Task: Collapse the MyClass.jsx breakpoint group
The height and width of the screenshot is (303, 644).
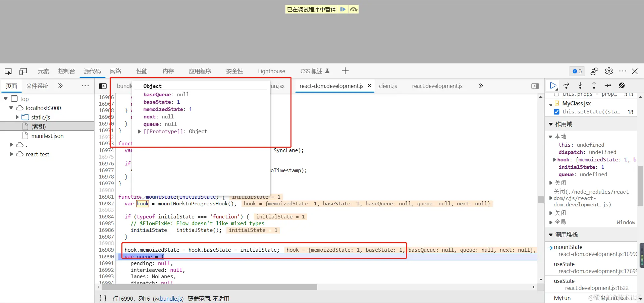Action: point(551,104)
